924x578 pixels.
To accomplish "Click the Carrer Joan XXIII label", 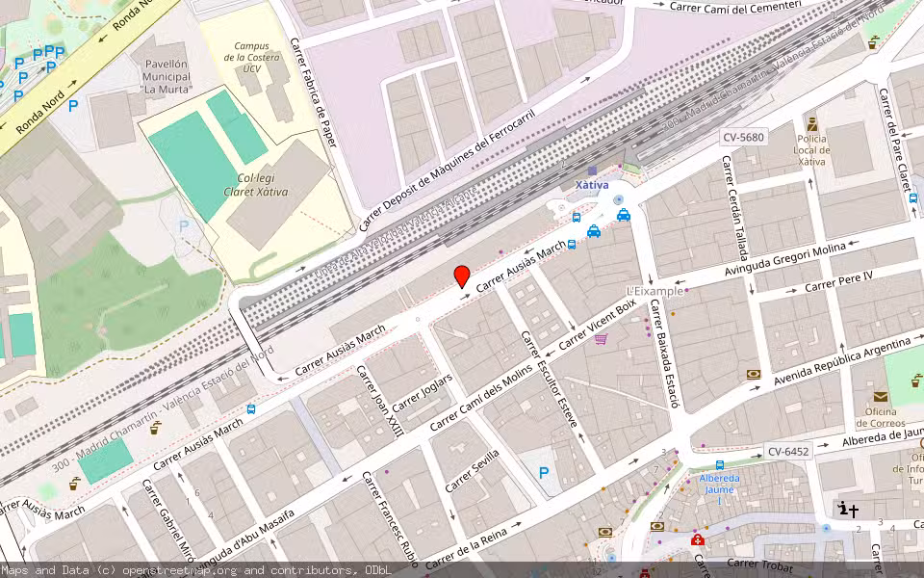I will coord(380,401).
